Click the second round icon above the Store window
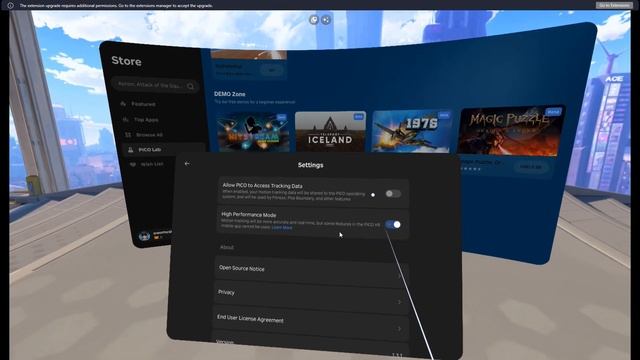The height and width of the screenshot is (360, 640). pyautogui.click(x=326, y=20)
